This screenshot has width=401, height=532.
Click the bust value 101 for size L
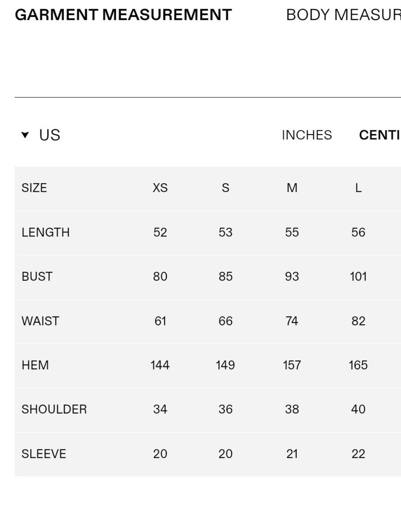[358, 276]
